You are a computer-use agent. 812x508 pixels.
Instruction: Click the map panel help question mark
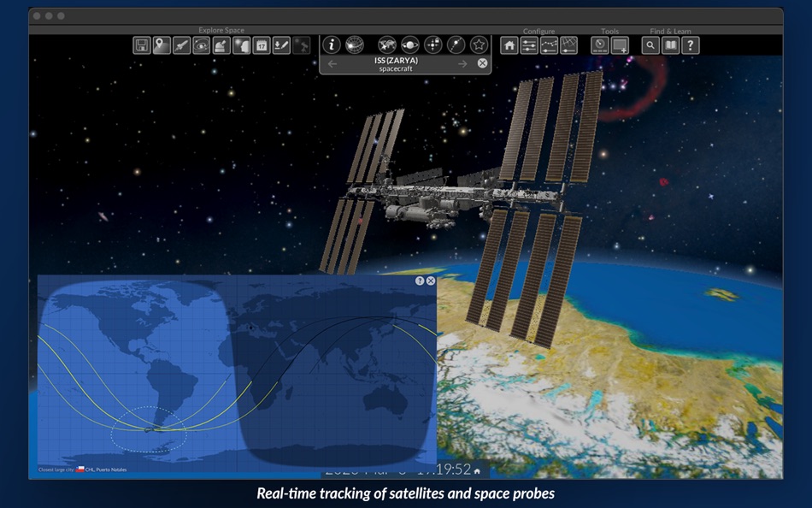(420, 281)
